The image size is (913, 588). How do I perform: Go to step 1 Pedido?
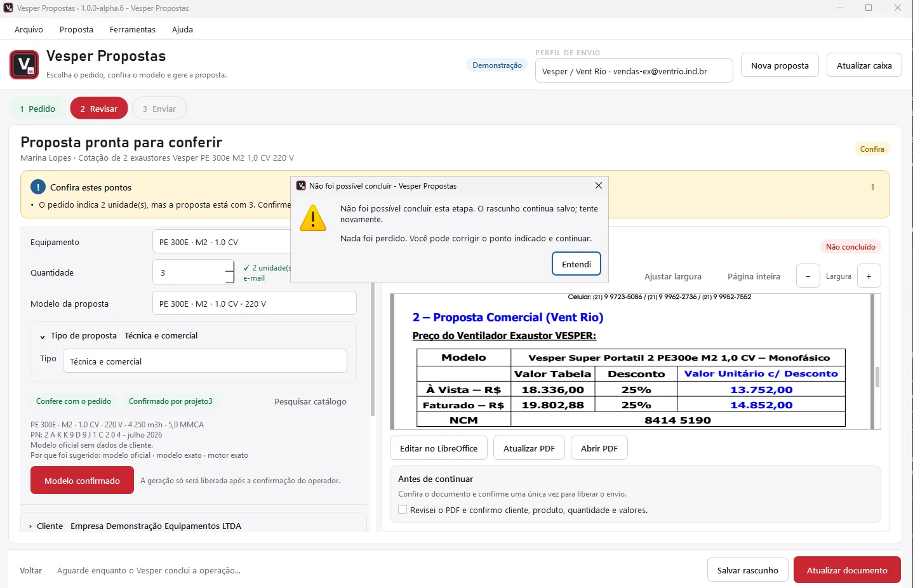37,109
